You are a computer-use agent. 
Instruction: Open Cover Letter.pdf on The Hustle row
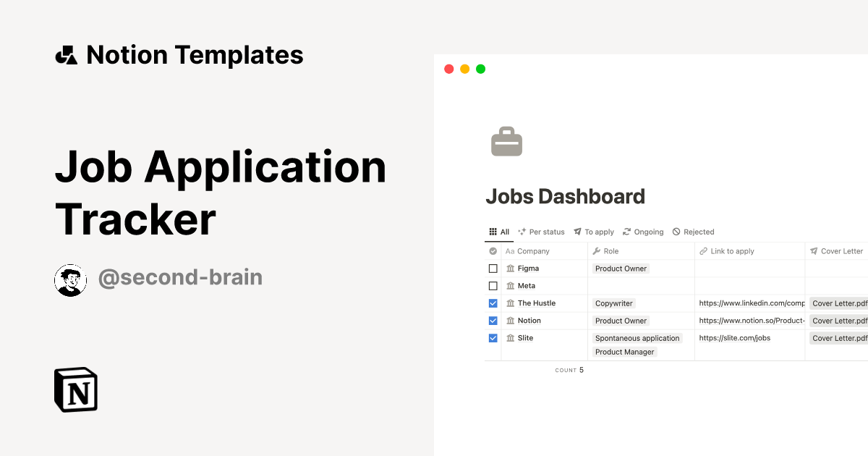pos(838,303)
